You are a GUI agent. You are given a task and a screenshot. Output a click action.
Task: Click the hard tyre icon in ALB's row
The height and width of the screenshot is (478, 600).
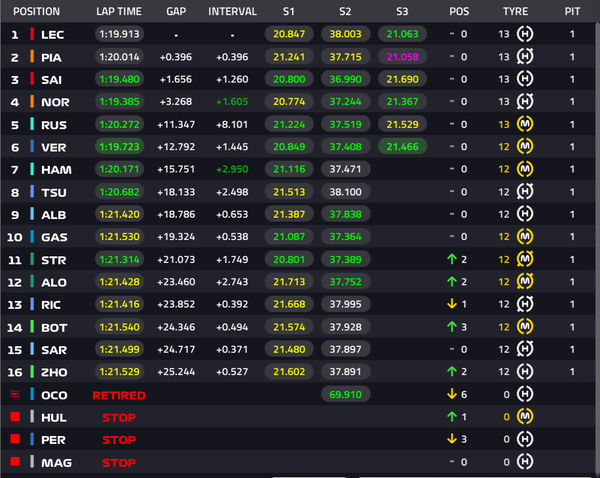click(x=525, y=214)
